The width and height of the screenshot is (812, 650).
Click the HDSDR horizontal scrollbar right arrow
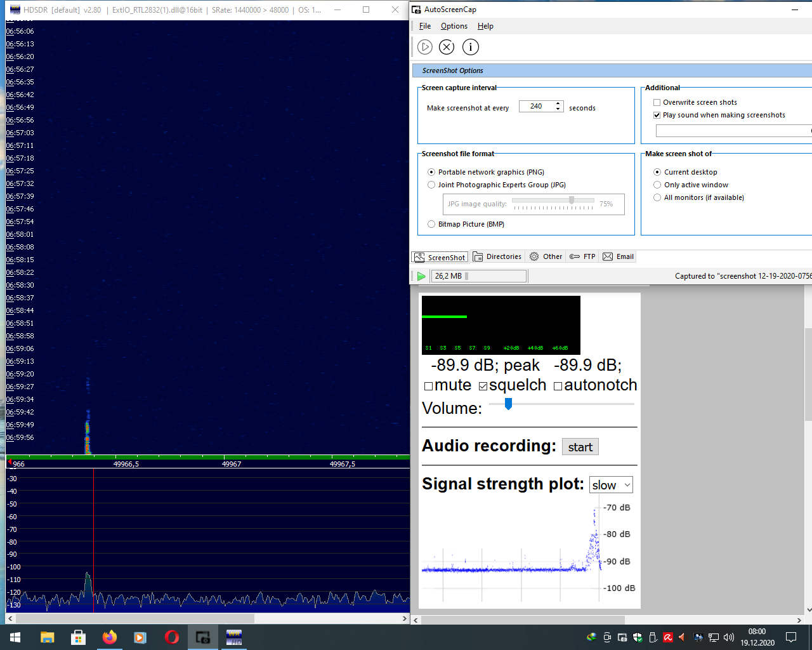pos(405,618)
